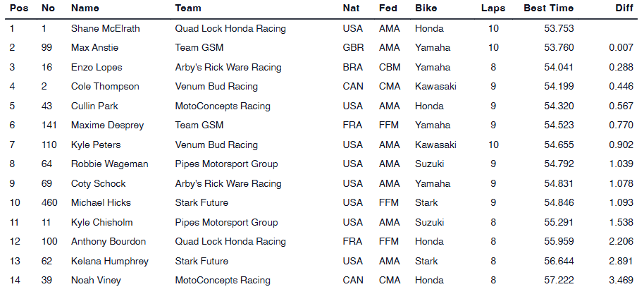
Task: Click Maxime Desprey's name
Action: pos(107,125)
